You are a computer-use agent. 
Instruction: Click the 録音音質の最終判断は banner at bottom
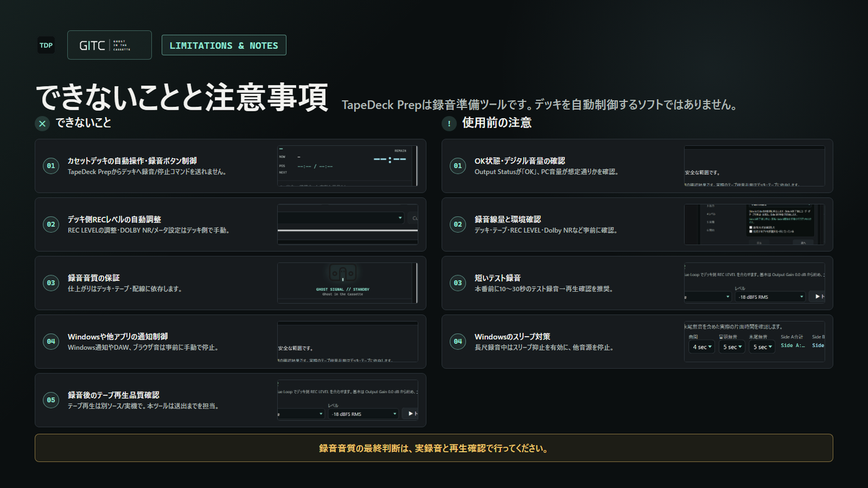point(434,448)
